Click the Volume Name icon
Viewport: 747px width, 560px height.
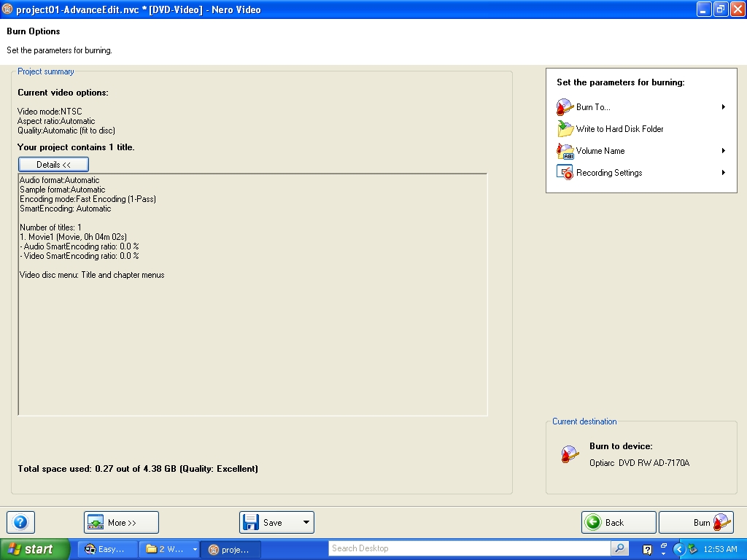click(x=565, y=151)
